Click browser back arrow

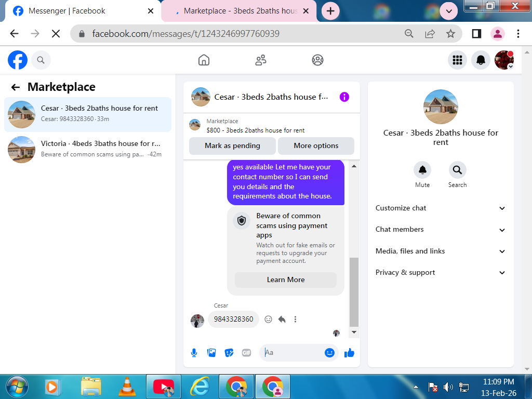click(14, 34)
